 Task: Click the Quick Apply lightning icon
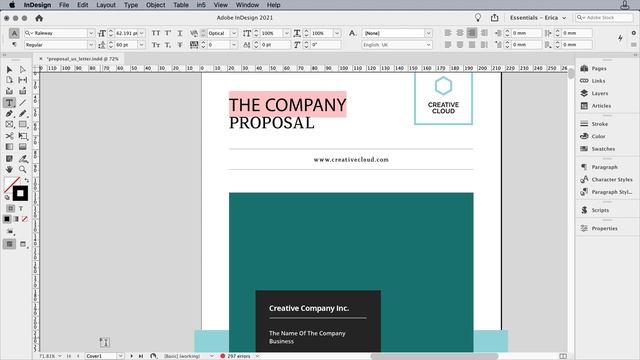point(620,38)
